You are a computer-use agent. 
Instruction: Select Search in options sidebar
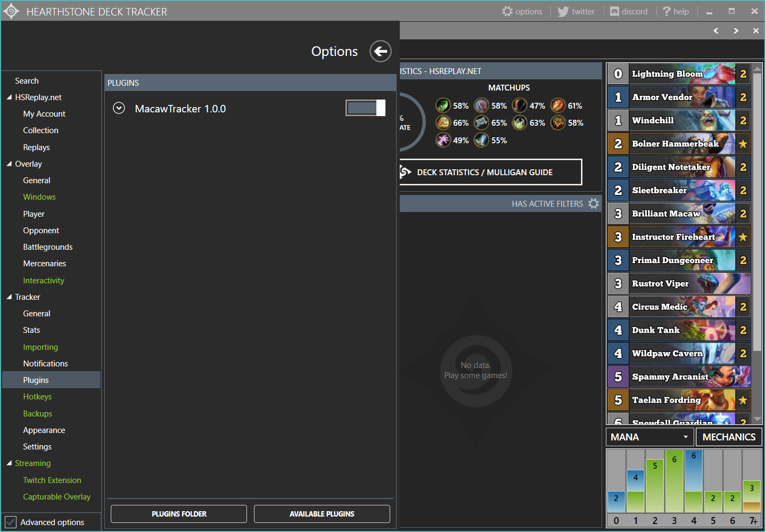pos(27,81)
